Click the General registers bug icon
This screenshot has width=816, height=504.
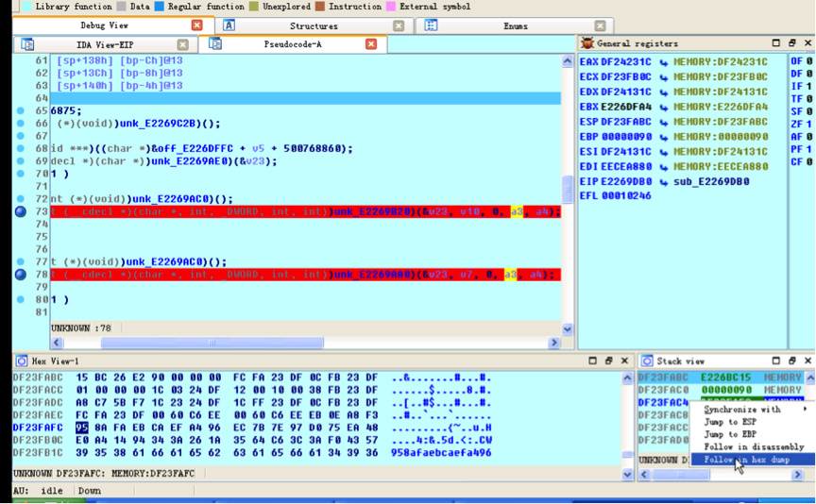(x=587, y=43)
